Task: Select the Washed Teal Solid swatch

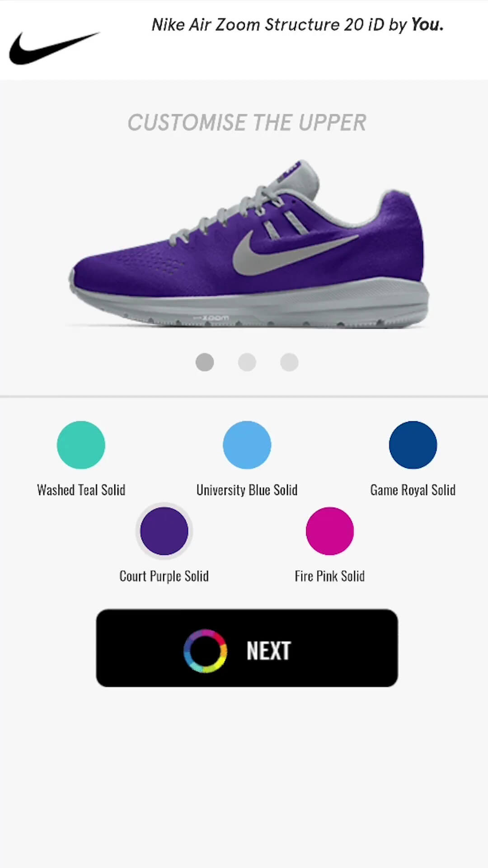Action: pyautogui.click(x=81, y=445)
